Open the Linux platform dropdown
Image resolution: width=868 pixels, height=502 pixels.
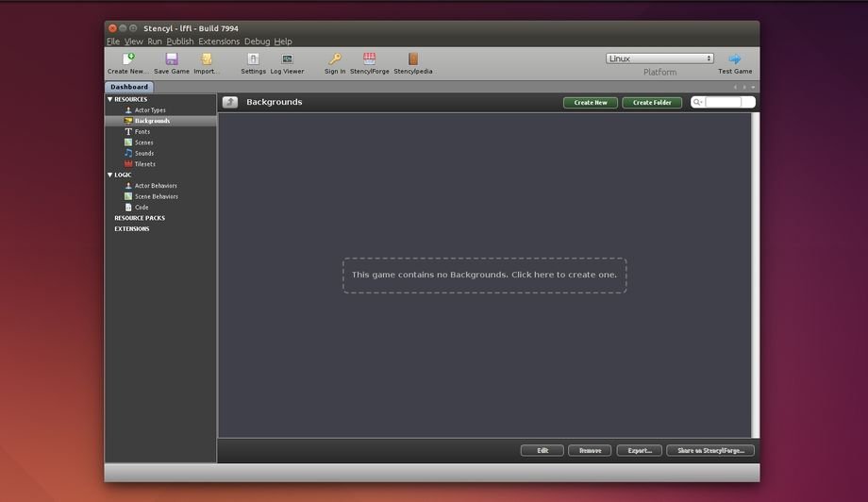659,59
